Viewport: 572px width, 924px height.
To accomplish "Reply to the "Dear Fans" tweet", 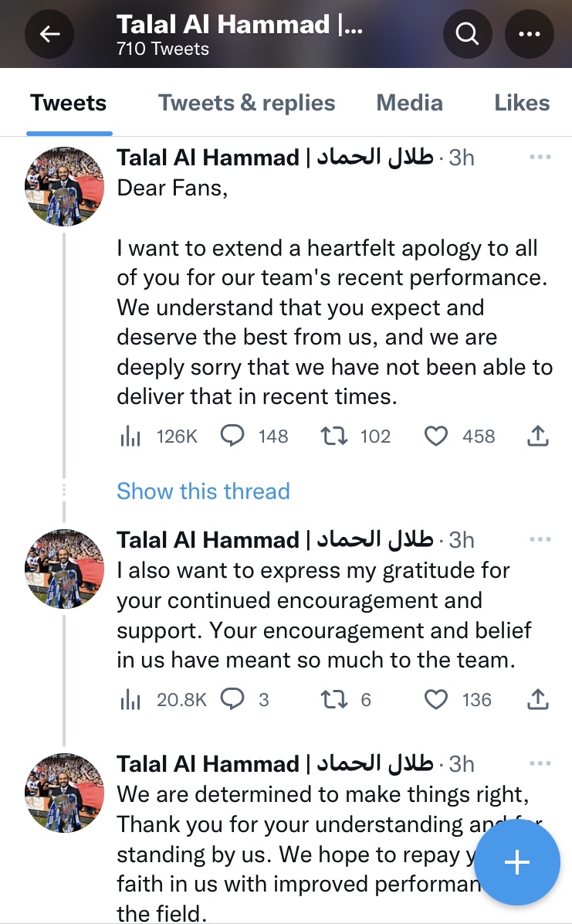I will 232,437.
